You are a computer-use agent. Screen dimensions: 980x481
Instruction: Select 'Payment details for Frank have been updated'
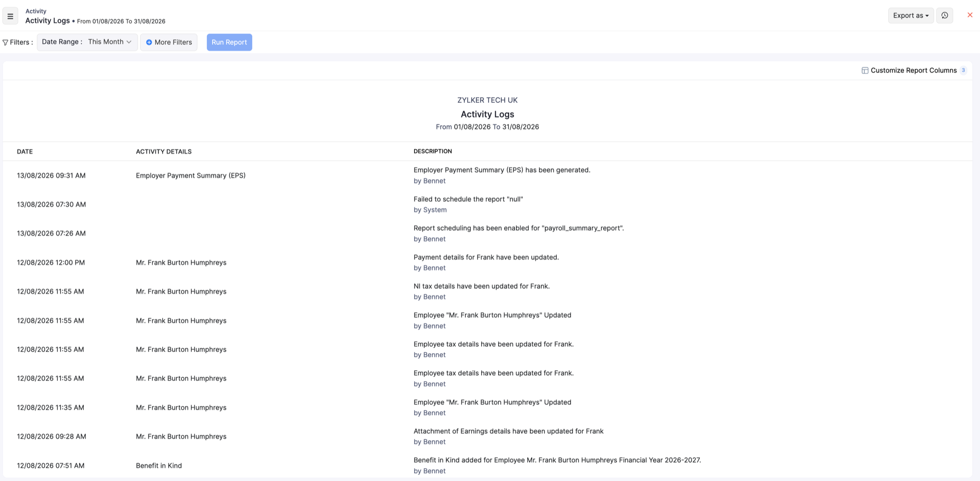pos(486,258)
